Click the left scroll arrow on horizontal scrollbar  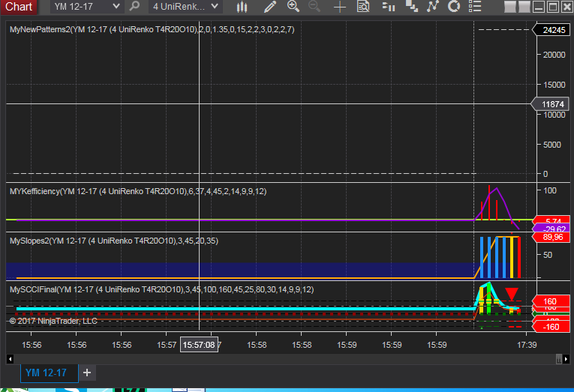pos(11,359)
